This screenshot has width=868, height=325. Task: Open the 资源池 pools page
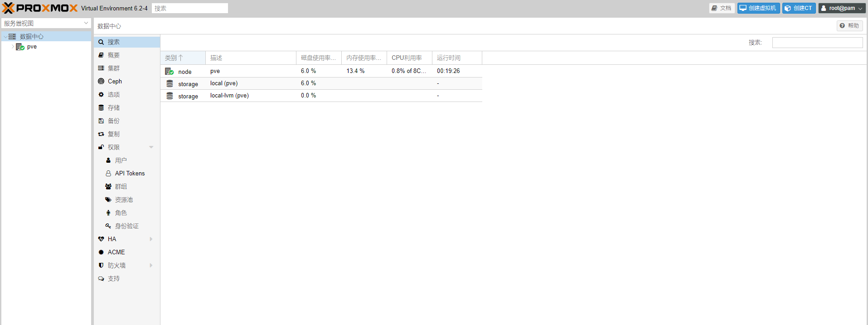127,200
